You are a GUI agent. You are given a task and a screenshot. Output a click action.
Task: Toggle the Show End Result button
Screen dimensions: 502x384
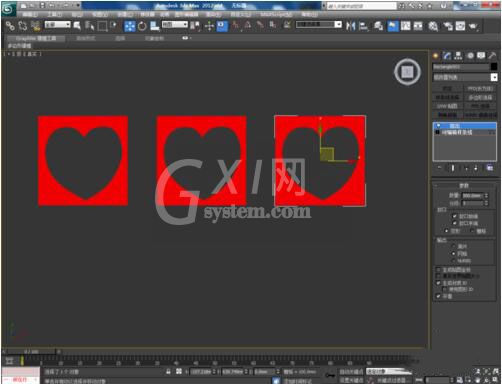pyautogui.click(x=453, y=168)
